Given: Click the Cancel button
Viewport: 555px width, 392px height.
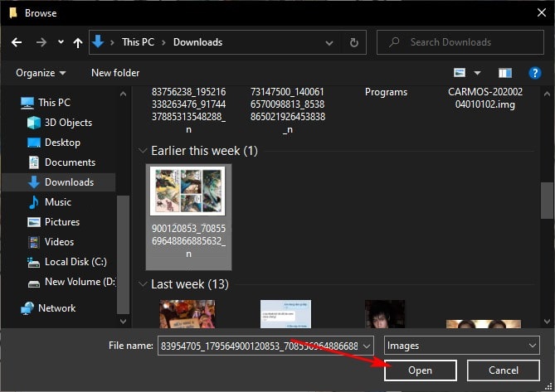Looking at the screenshot, I should [x=504, y=370].
